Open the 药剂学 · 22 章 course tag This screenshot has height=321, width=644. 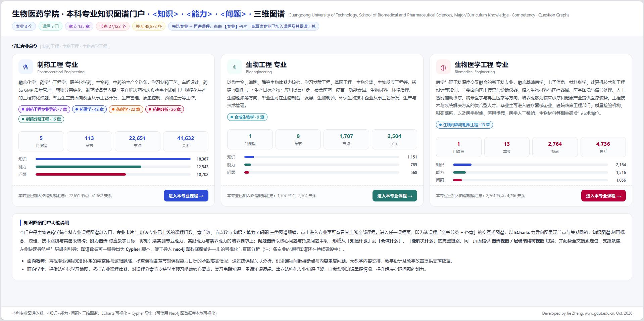126,109
